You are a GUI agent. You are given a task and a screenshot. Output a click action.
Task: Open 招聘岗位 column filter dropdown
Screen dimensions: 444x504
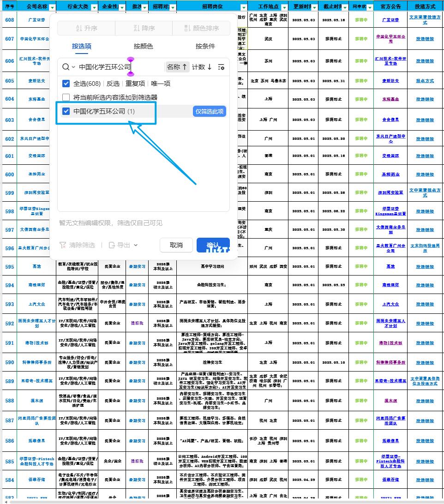coord(244,7)
